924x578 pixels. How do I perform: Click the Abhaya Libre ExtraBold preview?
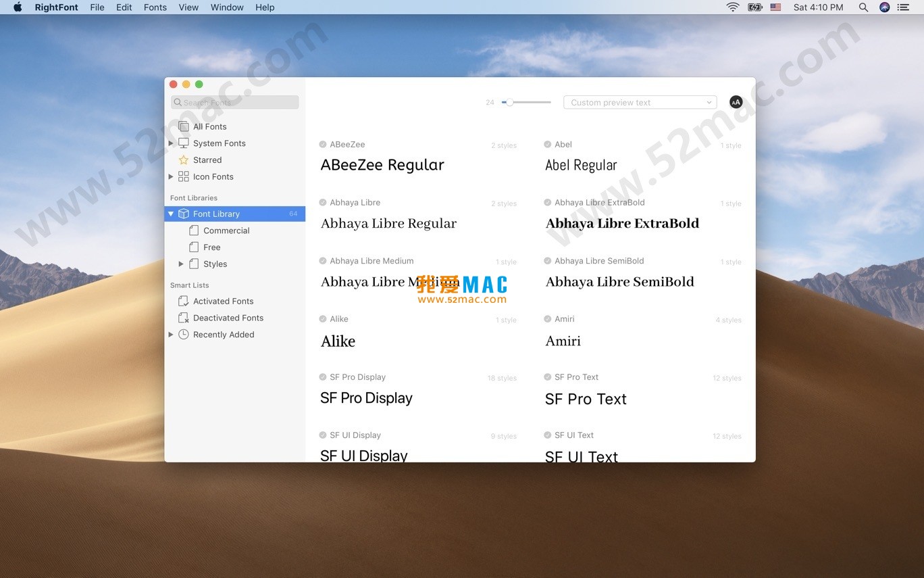[622, 224]
